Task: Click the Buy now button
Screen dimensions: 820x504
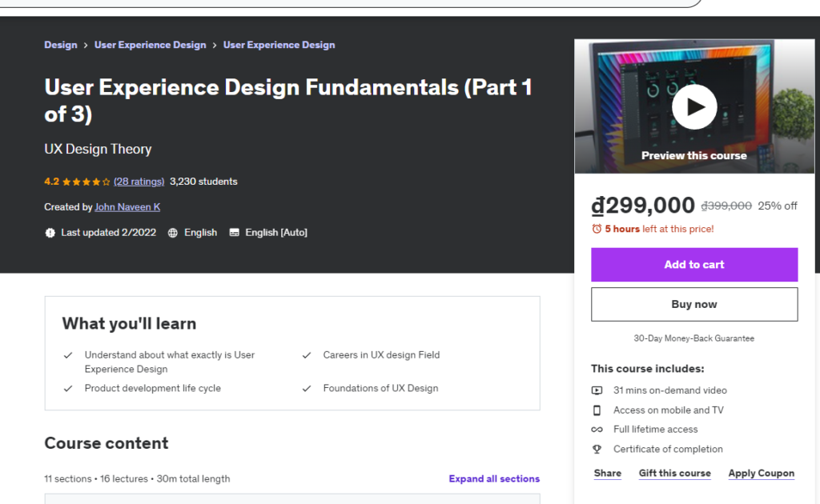Action: tap(694, 304)
